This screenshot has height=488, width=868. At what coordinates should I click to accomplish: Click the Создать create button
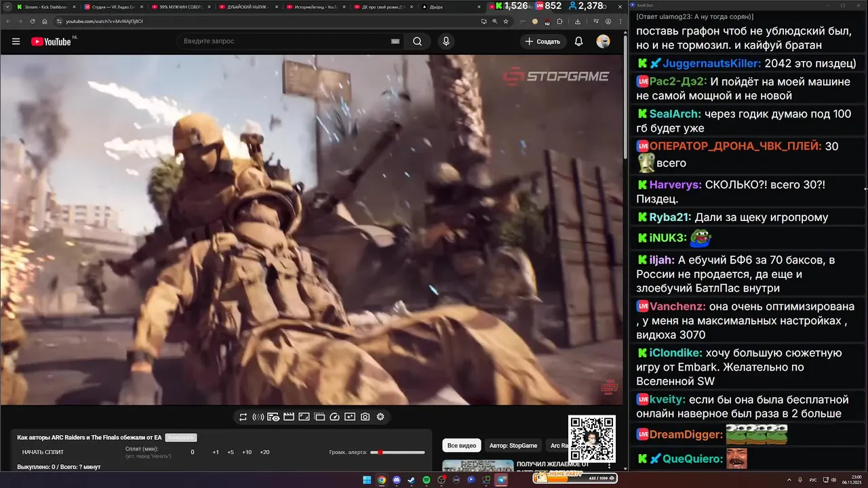[x=542, y=41]
